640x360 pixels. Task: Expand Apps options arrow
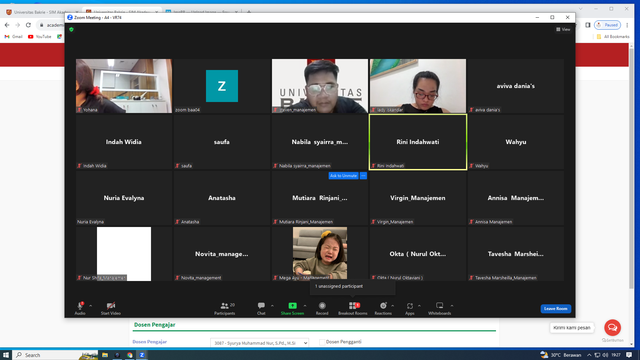[419, 306]
